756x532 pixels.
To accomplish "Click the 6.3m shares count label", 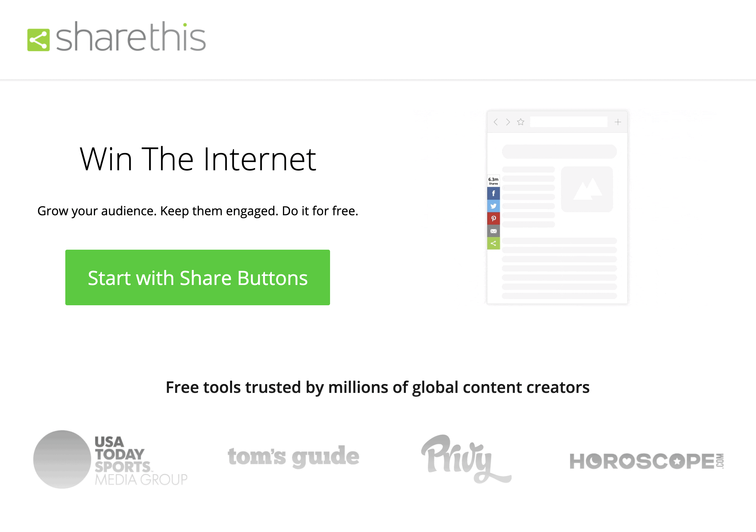I will point(493,182).
